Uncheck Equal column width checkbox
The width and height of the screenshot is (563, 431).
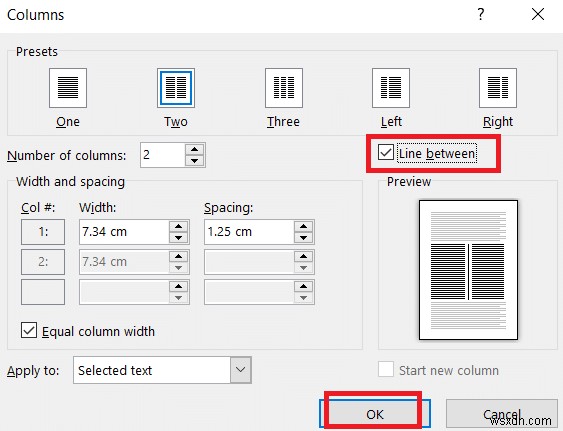pyautogui.click(x=29, y=330)
